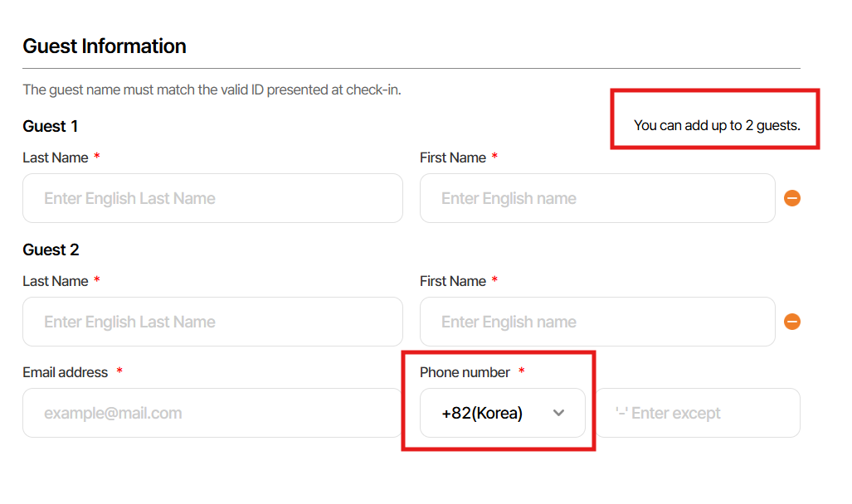Click the 'You can add up to 2 guests' note
Viewport: 852px width, 504px height.
click(717, 126)
